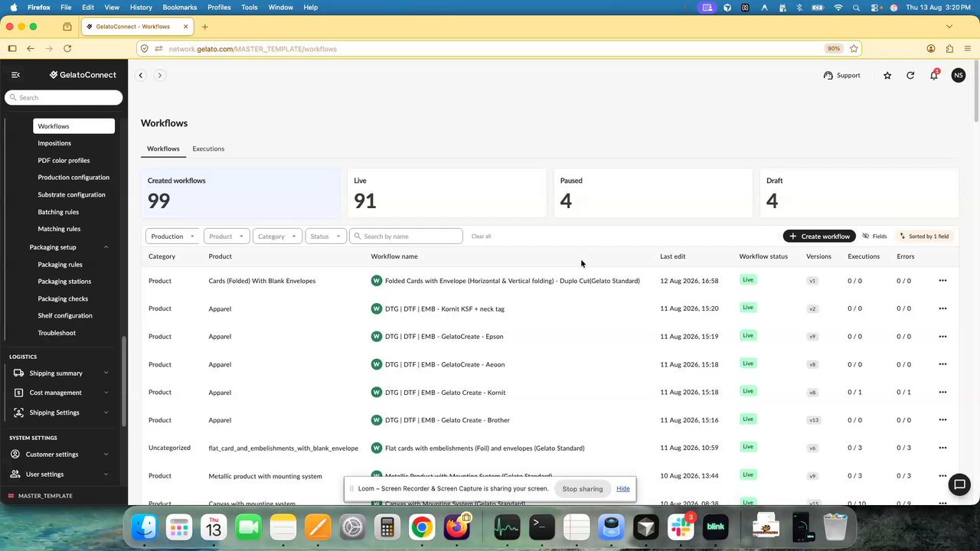The image size is (980, 551).
Task: Expand the Shipping summary chevron
Action: click(106, 373)
